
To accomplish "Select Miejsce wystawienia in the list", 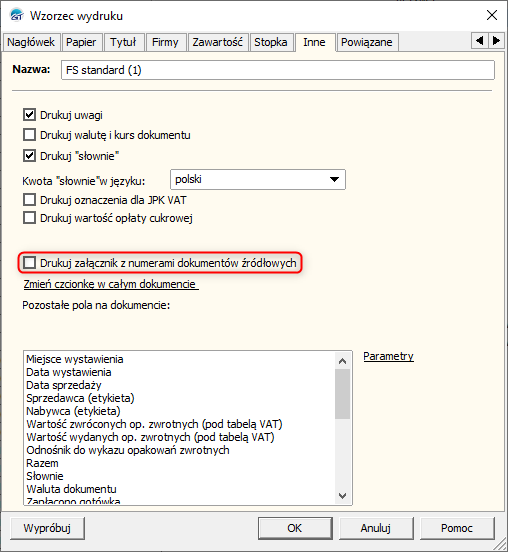I will tap(75, 359).
